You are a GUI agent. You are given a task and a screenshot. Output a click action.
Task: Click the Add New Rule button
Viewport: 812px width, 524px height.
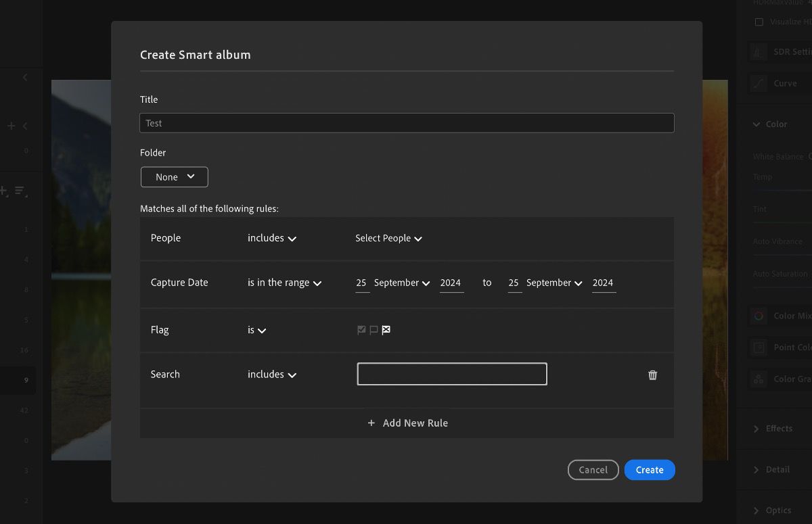[x=407, y=423]
